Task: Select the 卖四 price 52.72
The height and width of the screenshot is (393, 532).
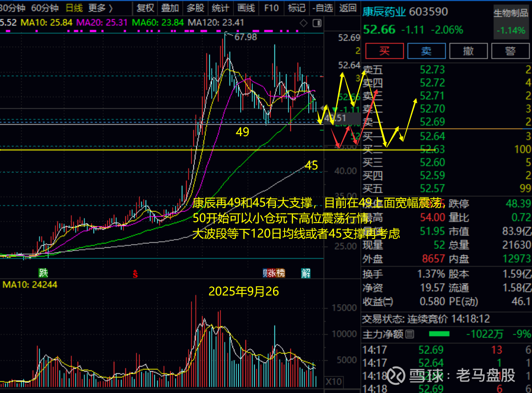Action: [432, 83]
